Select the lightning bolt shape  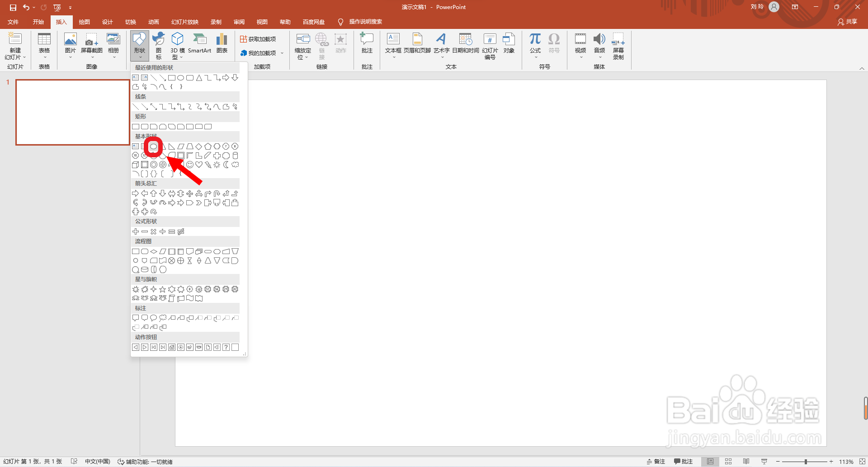[208, 165]
